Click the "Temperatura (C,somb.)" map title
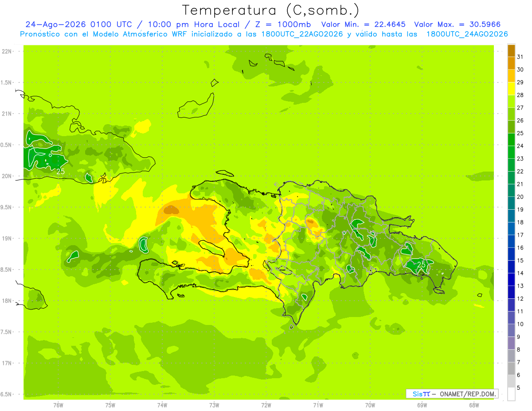The height and width of the screenshot is (411, 532). coord(270,10)
